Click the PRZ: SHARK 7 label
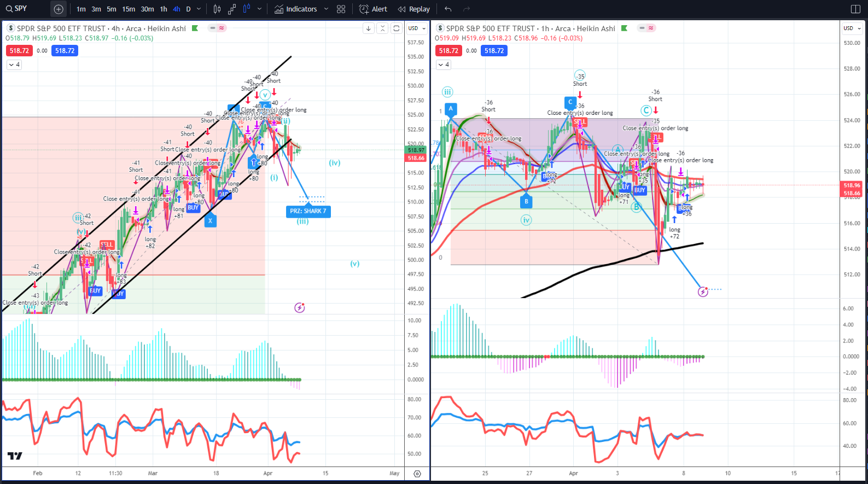Image resolution: width=868 pixels, height=484 pixels. point(308,211)
